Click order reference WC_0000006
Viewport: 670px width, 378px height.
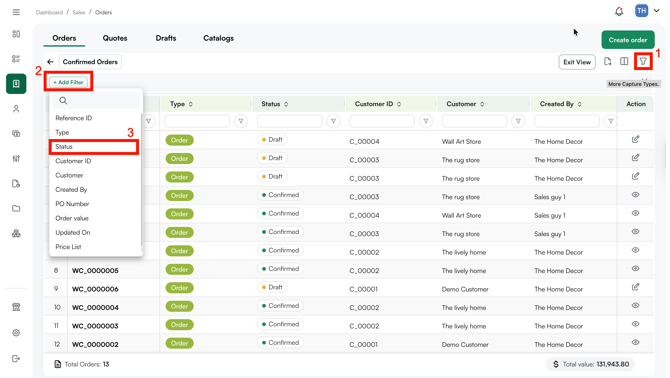point(95,289)
